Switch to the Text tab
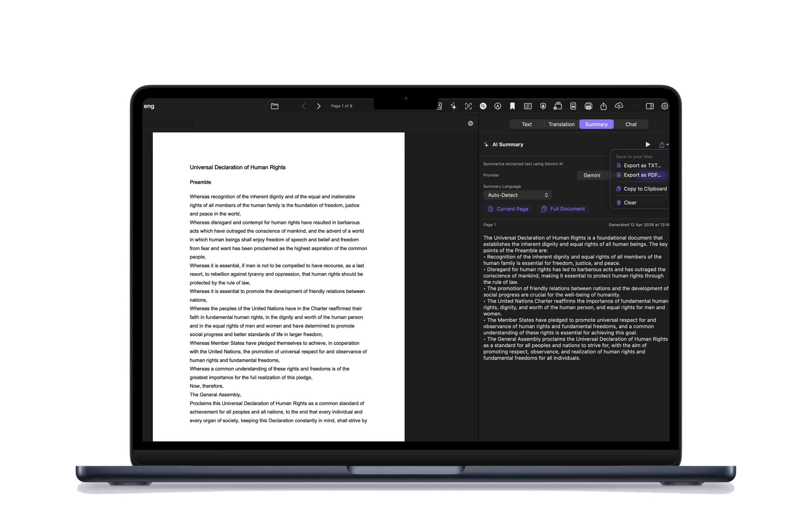 point(526,124)
